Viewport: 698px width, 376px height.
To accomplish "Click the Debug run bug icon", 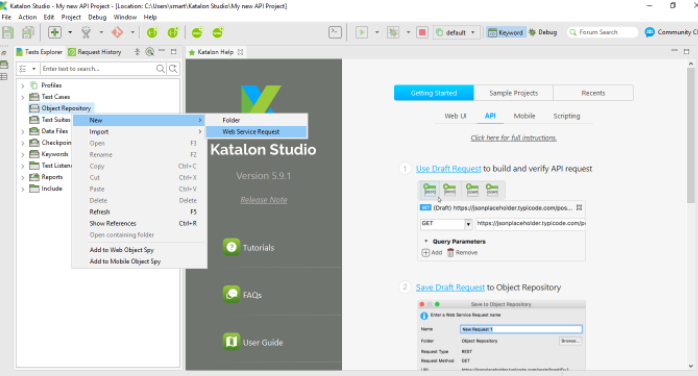I will 393,32.
